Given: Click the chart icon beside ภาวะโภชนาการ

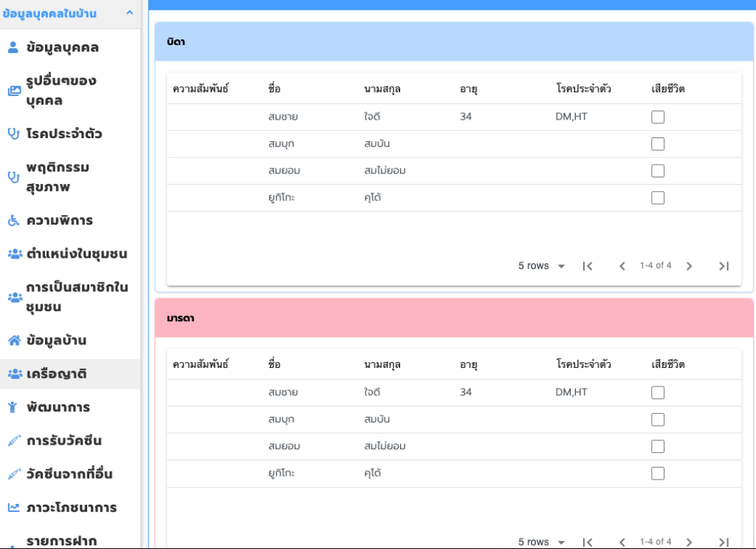Looking at the screenshot, I should click(x=13, y=508).
